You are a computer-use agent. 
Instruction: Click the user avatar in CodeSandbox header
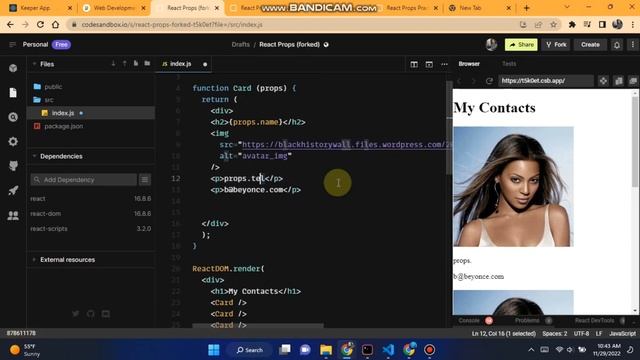point(491,44)
